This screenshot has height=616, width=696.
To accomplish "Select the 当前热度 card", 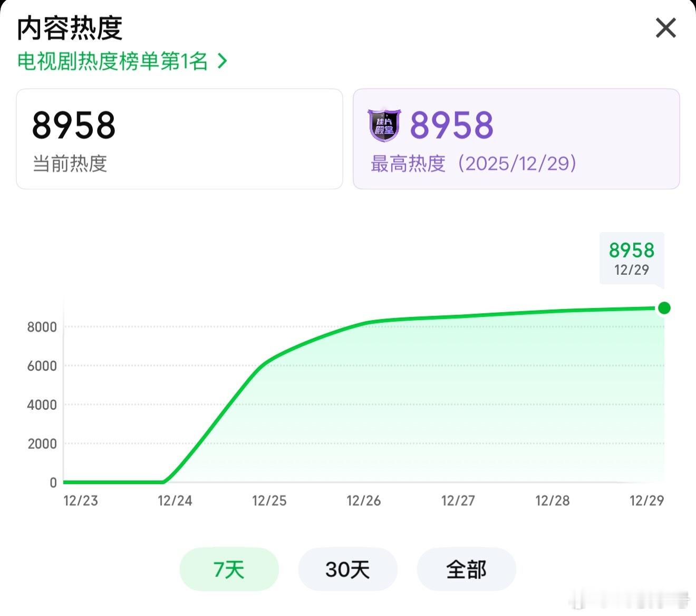I will coord(180,139).
